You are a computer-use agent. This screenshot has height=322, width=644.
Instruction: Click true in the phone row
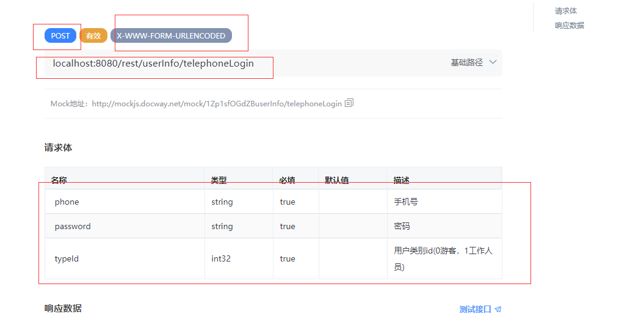coord(288,202)
